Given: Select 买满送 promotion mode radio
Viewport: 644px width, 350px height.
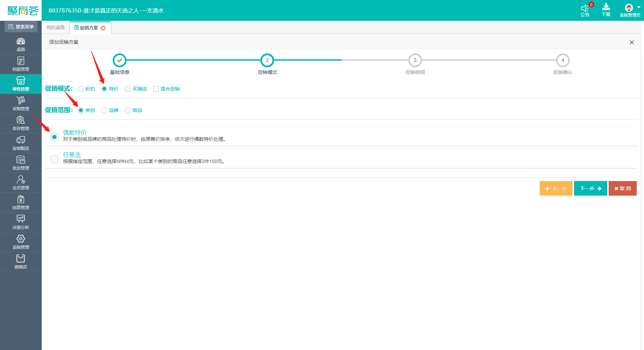Looking at the screenshot, I should (128, 89).
